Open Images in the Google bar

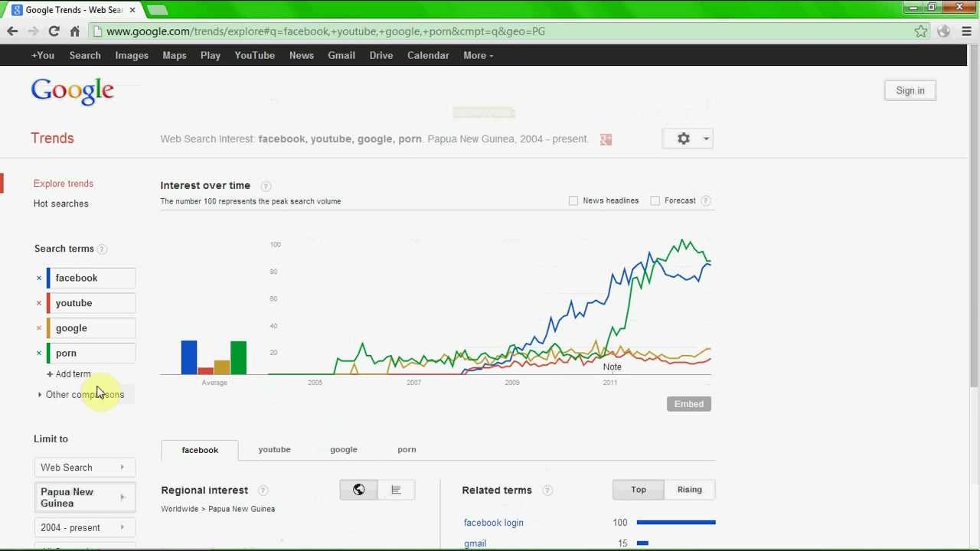pos(132,55)
